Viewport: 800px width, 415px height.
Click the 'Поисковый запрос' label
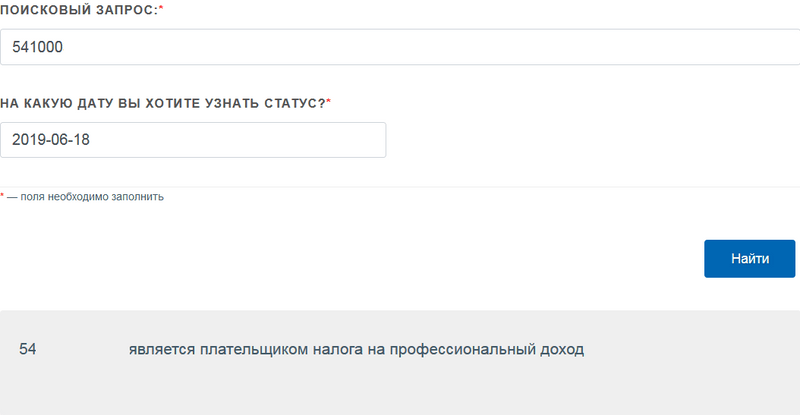pyautogui.click(x=78, y=8)
